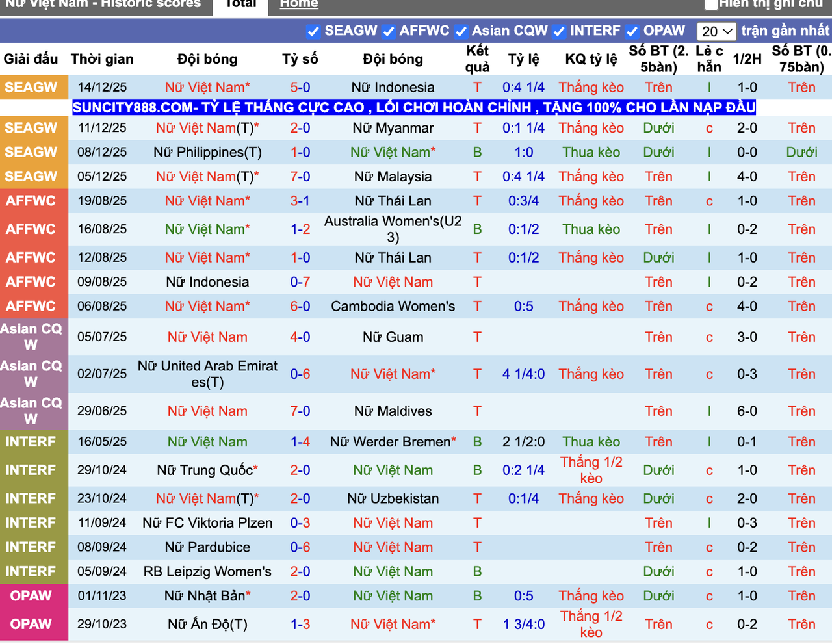The width and height of the screenshot is (832, 644).
Task: Click score 7-0 against Nữ Maldives
Action: tap(300, 411)
